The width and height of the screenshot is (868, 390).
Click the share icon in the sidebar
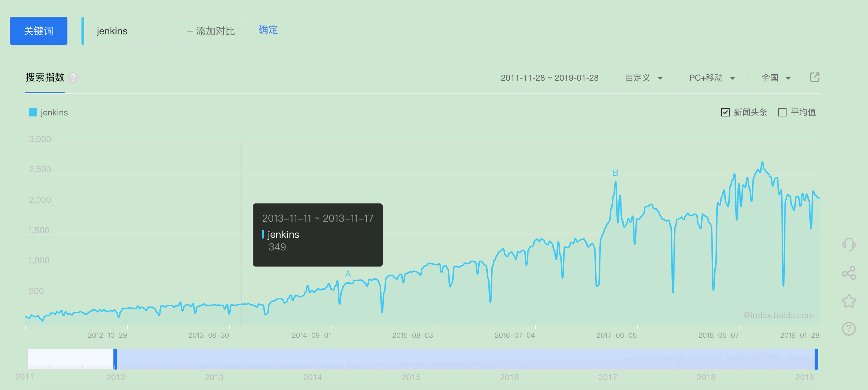pos(849,273)
